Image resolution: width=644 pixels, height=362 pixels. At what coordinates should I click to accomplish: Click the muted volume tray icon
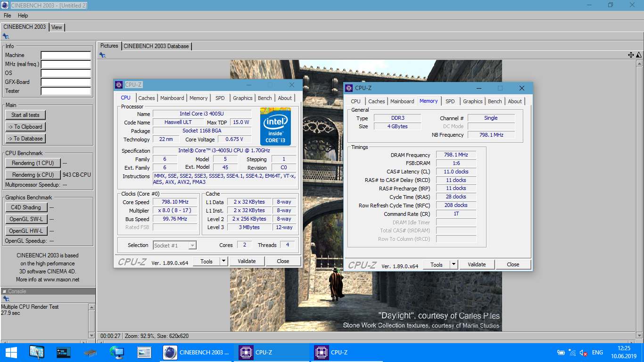(x=584, y=353)
